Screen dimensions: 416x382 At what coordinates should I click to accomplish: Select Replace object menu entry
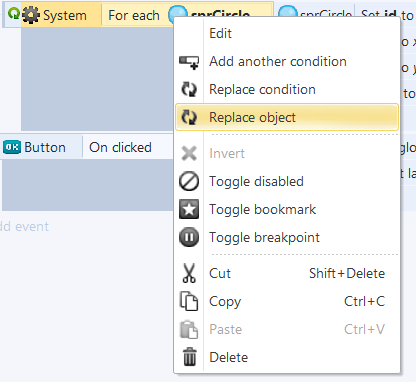tap(287, 117)
